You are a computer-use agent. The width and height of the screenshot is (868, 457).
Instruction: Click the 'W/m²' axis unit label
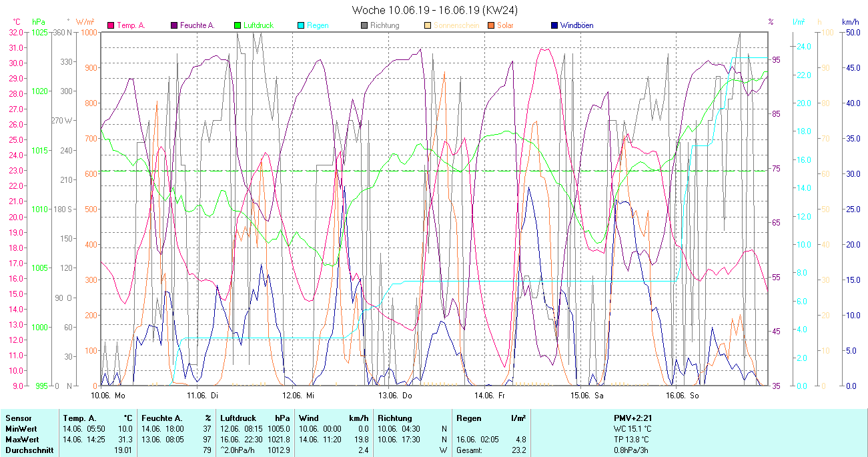tap(85, 22)
